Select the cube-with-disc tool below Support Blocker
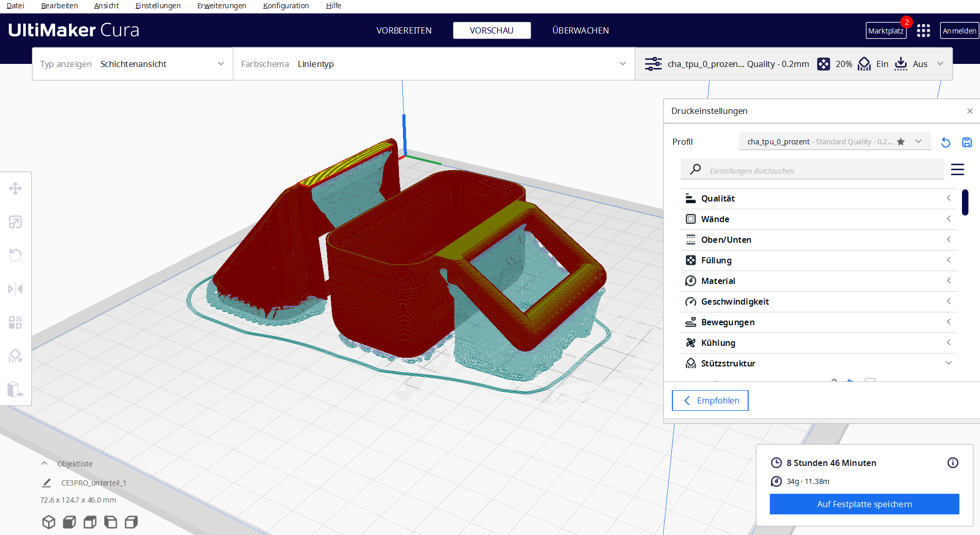The image size is (980, 535). point(15,389)
